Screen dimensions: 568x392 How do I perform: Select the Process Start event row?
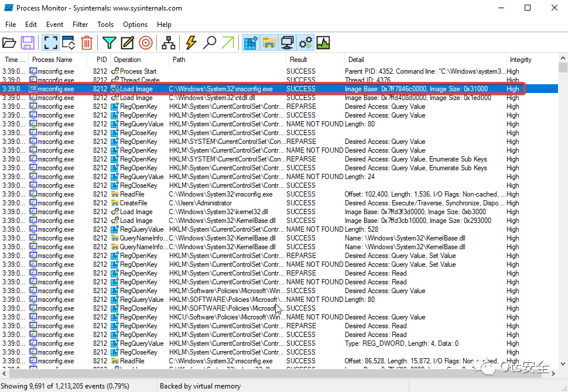point(279,71)
